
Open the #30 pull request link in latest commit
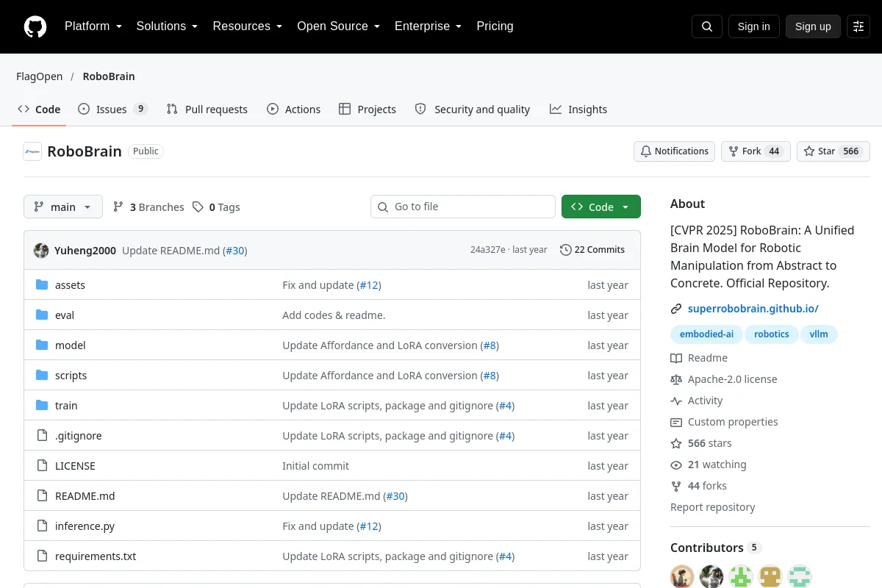235,251
